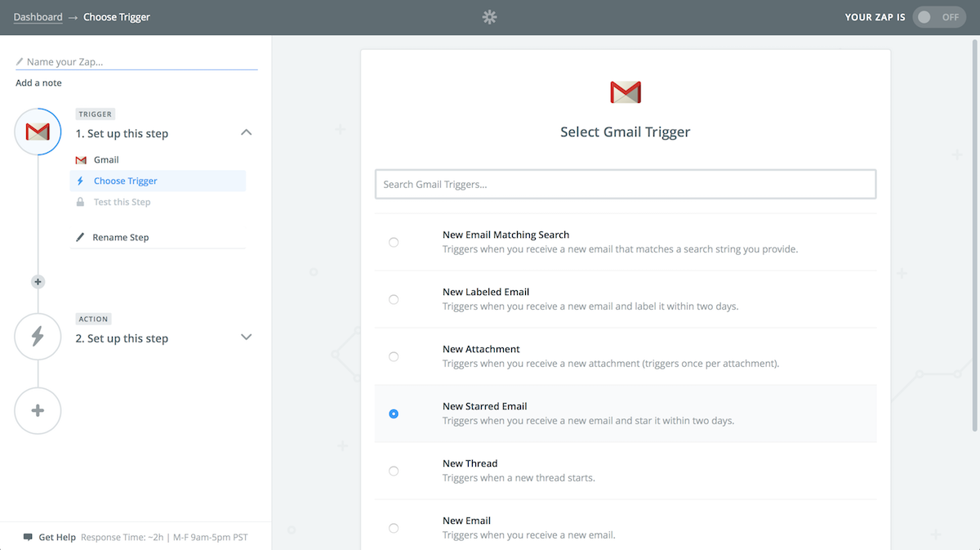This screenshot has height=550, width=980.
Task: Click the 'Select Gmail Trigger' heading
Action: click(x=626, y=132)
